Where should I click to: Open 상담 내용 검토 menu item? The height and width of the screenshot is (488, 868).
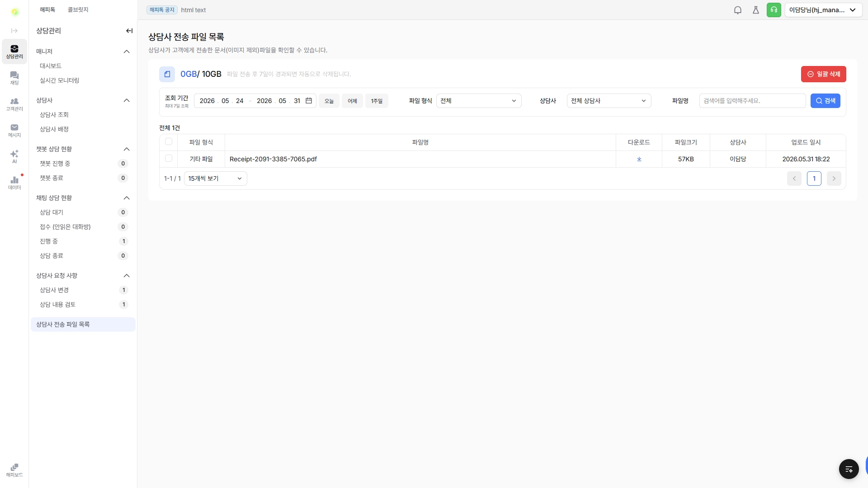(83, 305)
